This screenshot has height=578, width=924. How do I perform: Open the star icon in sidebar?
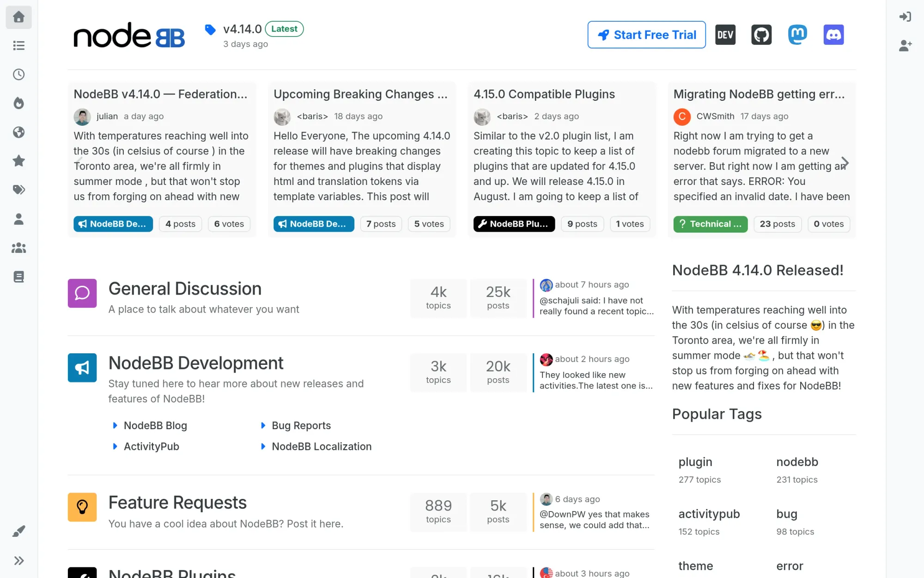point(18,161)
